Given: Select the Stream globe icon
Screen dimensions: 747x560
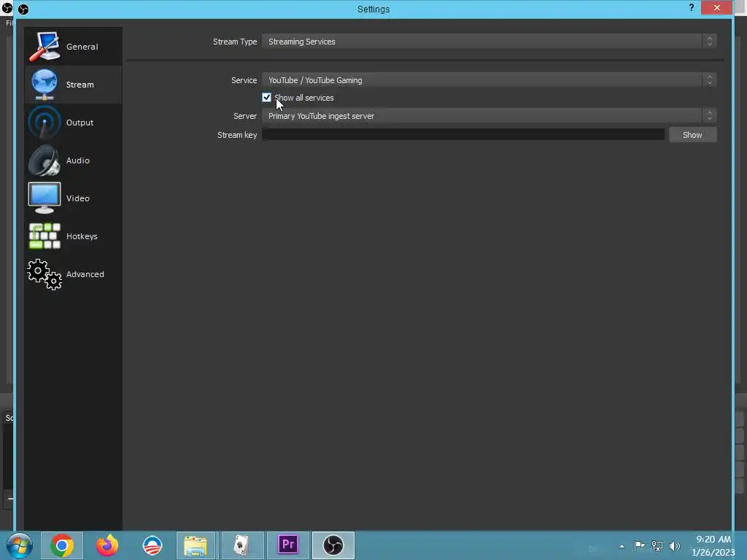Looking at the screenshot, I should pos(44,85).
